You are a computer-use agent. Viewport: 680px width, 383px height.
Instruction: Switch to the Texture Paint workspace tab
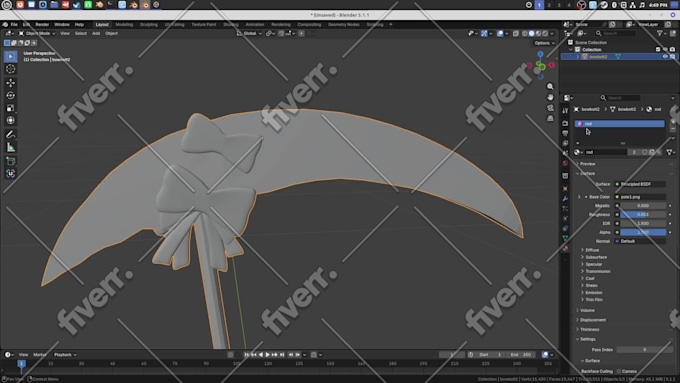(203, 25)
